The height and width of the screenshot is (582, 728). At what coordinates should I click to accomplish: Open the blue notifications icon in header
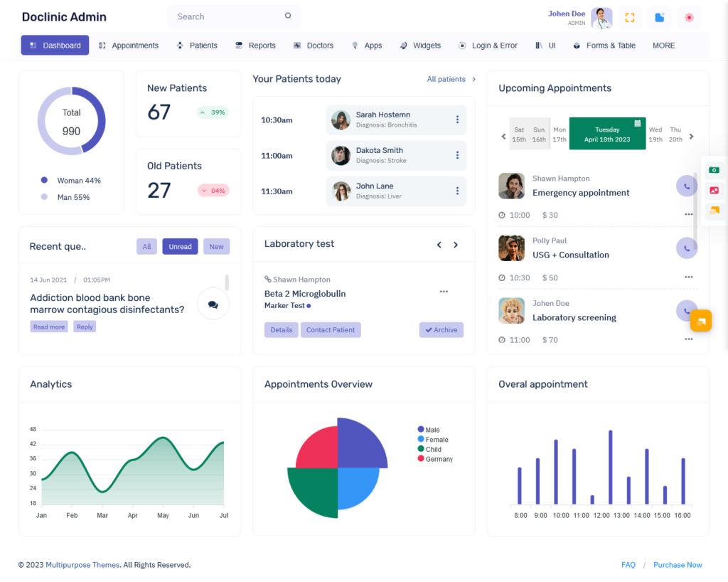point(659,18)
